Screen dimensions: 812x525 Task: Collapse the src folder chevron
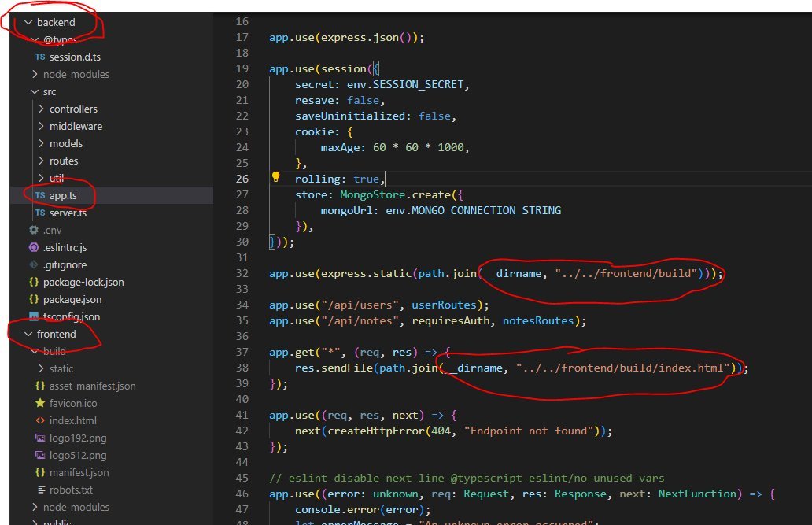(35, 92)
